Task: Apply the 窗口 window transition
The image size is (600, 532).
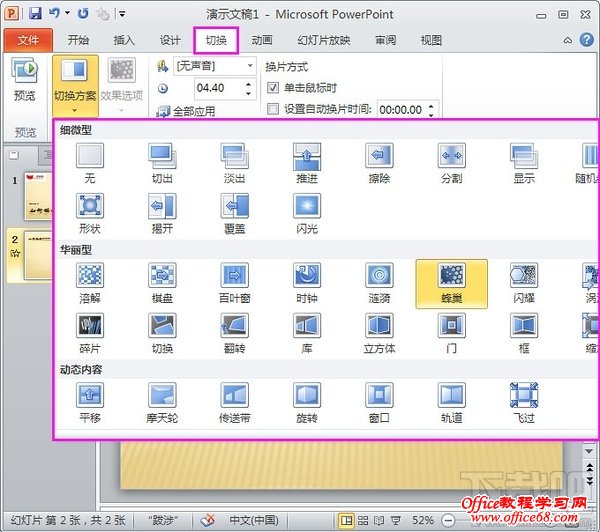Action: [379, 403]
